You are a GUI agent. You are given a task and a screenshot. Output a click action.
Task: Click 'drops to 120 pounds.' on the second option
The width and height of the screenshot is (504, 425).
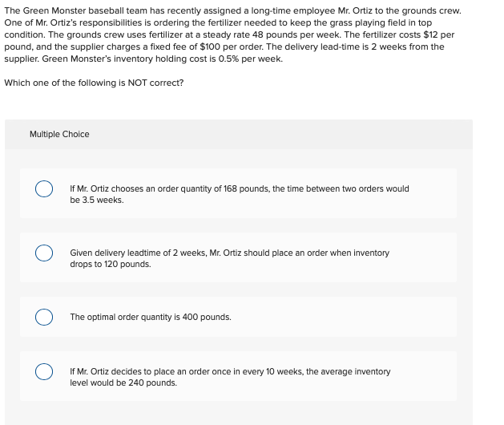[111, 264]
